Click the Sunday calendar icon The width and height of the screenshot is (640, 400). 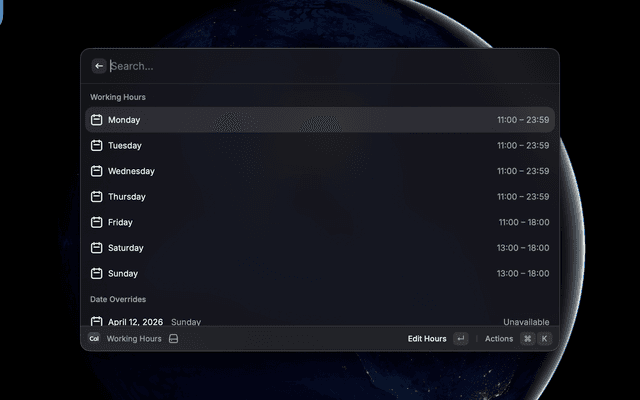coord(97,273)
